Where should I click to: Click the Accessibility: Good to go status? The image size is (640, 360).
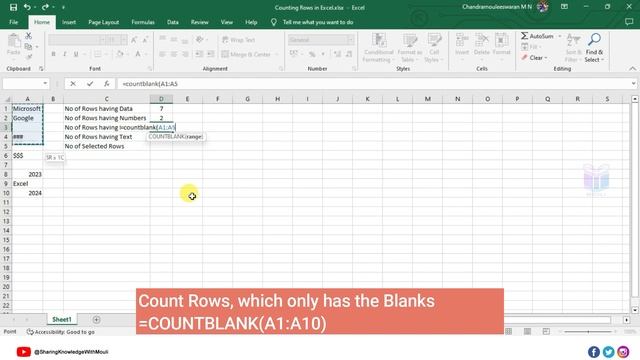pyautogui.click(x=61, y=332)
